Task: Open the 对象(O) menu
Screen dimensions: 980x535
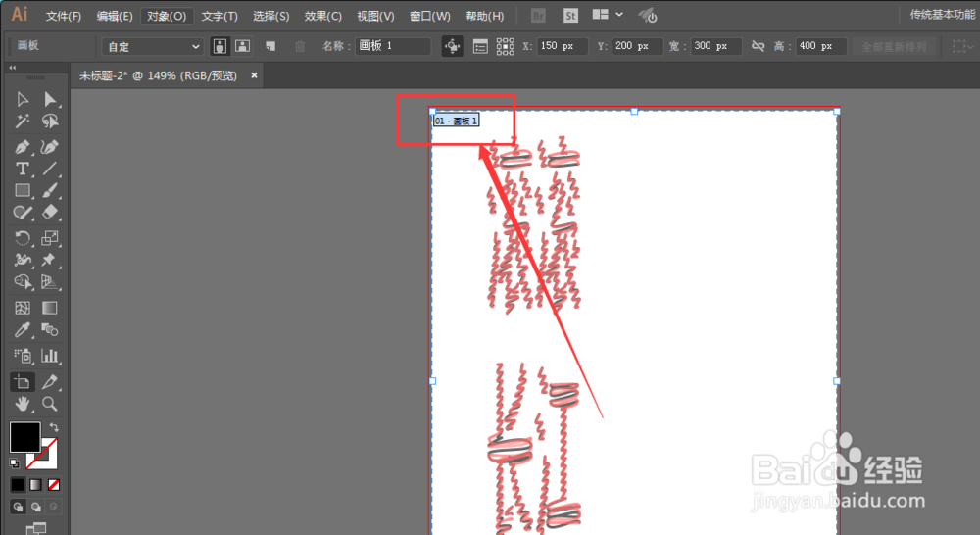Action: pos(167,16)
